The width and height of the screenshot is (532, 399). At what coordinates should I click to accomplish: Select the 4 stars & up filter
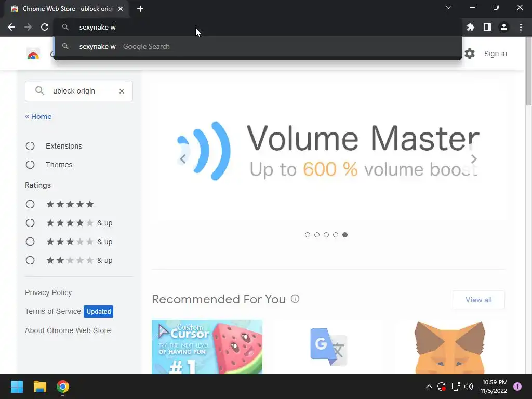[x=30, y=223]
